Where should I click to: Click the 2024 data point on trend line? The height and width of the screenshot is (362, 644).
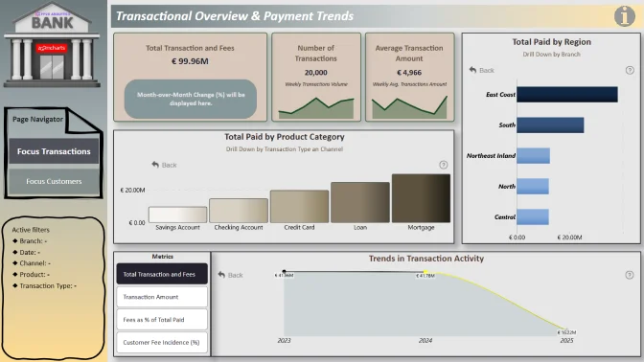[x=425, y=272]
